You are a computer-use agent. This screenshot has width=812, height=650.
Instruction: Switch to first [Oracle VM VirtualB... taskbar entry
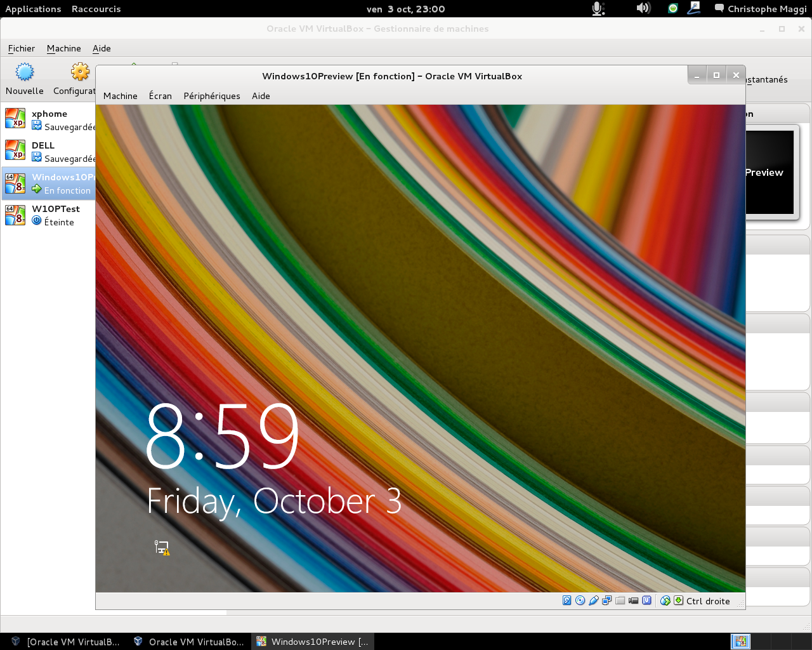pyautogui.click(x=65, y=642)
